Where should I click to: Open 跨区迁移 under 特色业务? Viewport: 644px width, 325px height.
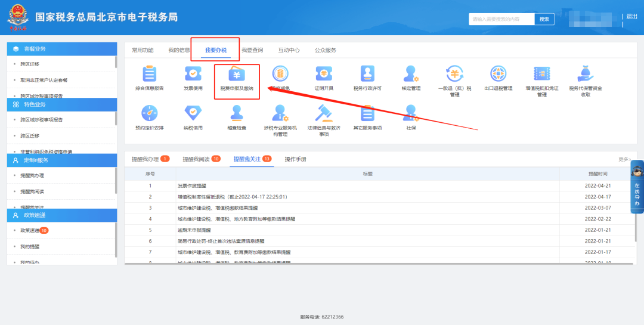coord(30,135)
